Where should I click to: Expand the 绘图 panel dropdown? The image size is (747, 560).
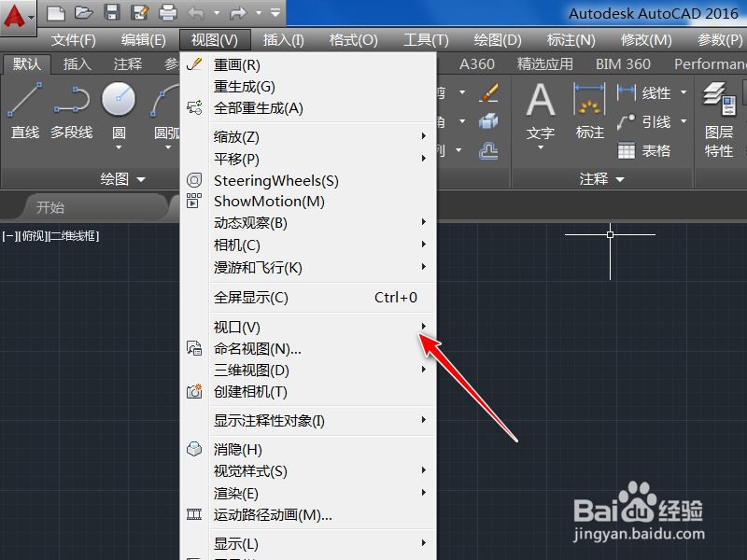(122, 179)
